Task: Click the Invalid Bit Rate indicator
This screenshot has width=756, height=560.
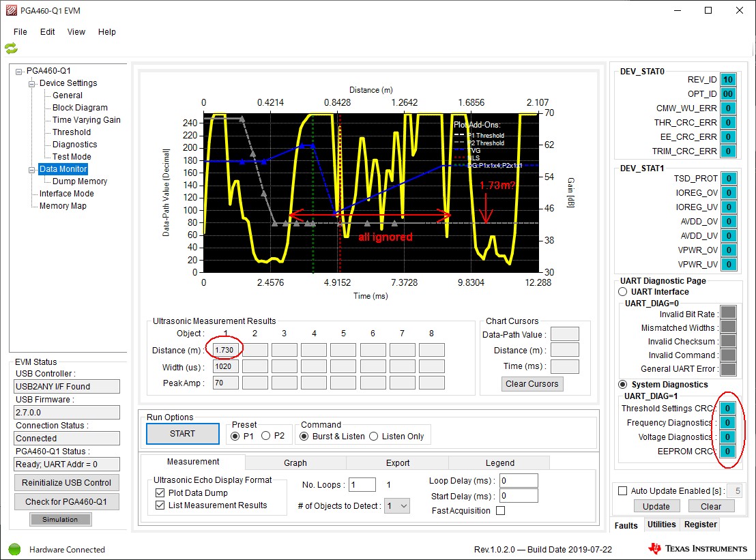Action: [x=728, y=312]
